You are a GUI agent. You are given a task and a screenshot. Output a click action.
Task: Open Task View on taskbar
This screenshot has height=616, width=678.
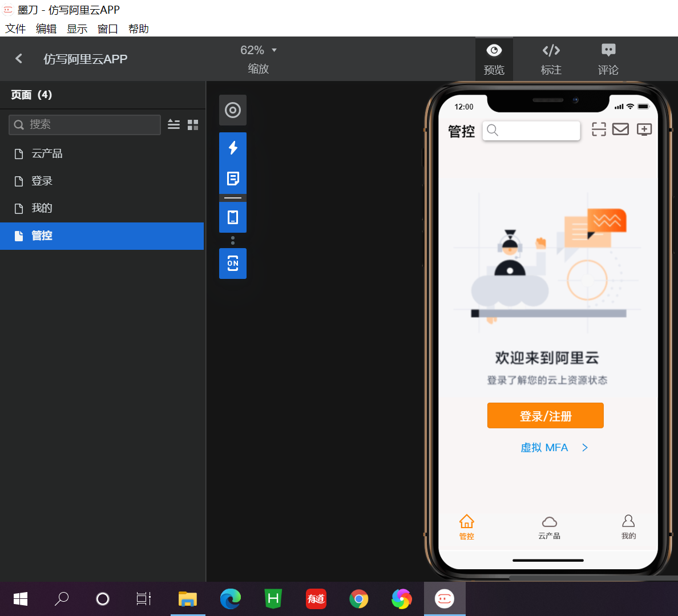(144, 599)
